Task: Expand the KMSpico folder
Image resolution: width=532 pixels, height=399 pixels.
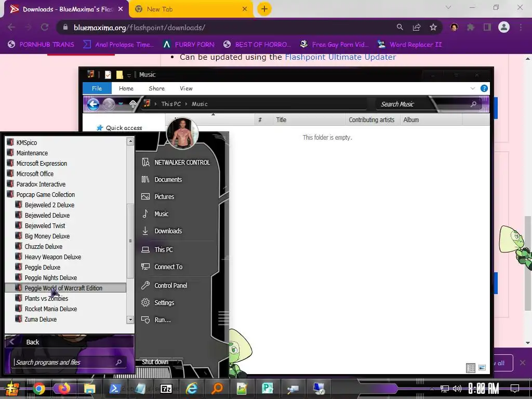Action: pos(26,142)
